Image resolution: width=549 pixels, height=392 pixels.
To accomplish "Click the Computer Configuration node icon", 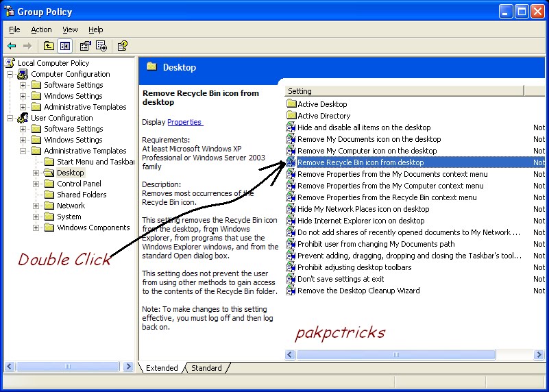I will click(x=23, y=74).
